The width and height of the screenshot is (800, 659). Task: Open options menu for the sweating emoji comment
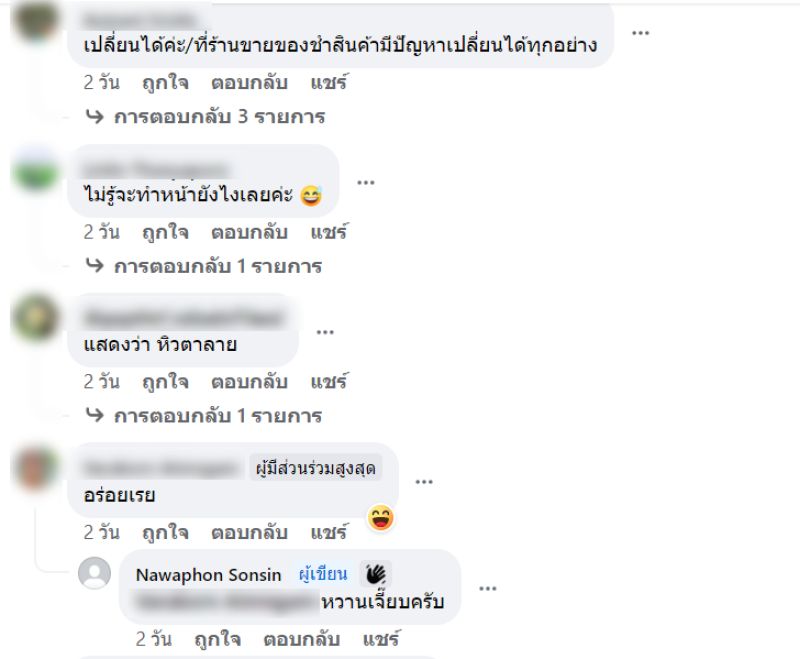[366, 183]
